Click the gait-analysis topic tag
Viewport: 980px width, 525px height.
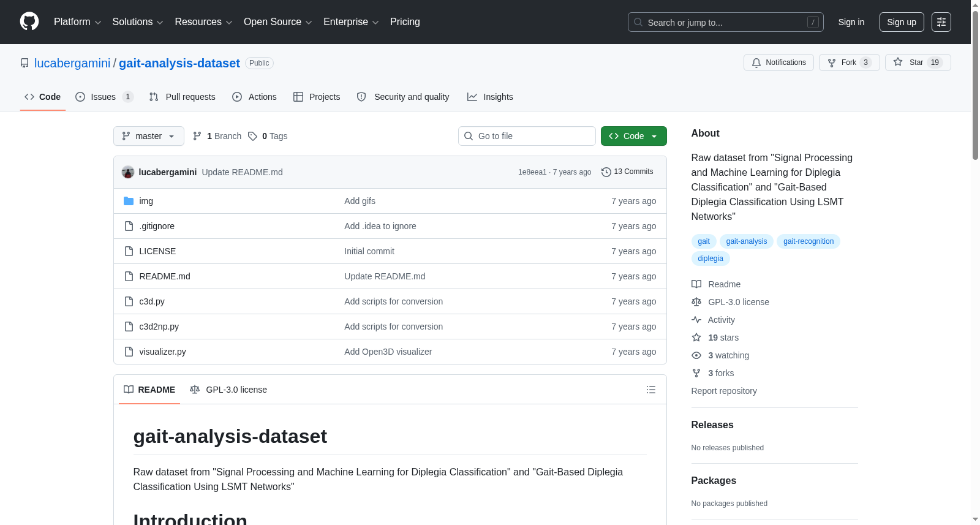click(x=747, y=241)
